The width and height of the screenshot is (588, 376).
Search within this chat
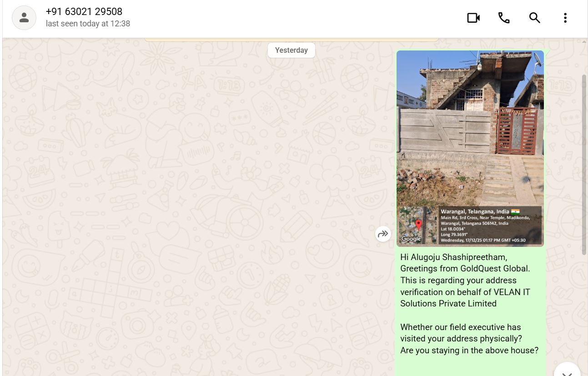[534, 18]
